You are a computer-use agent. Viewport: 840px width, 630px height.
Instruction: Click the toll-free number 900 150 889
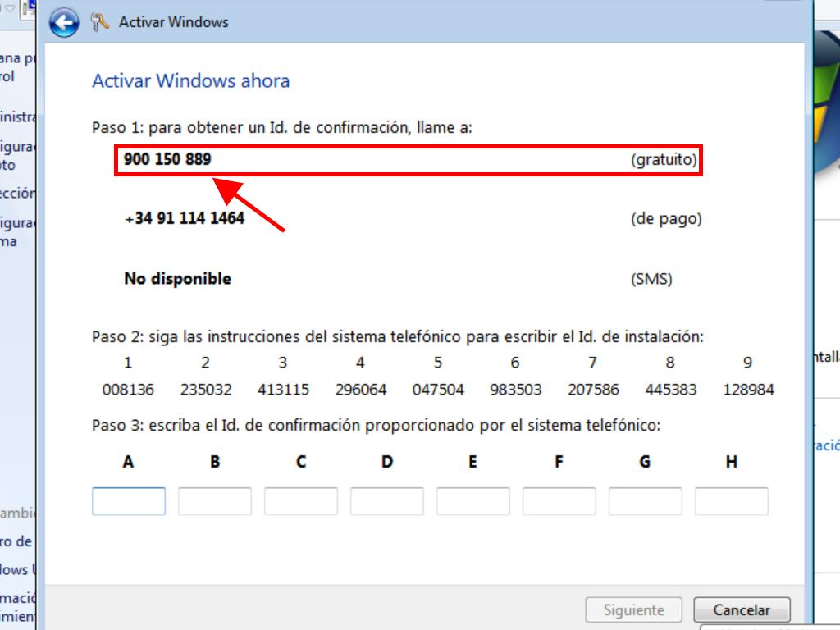point(167,159)
